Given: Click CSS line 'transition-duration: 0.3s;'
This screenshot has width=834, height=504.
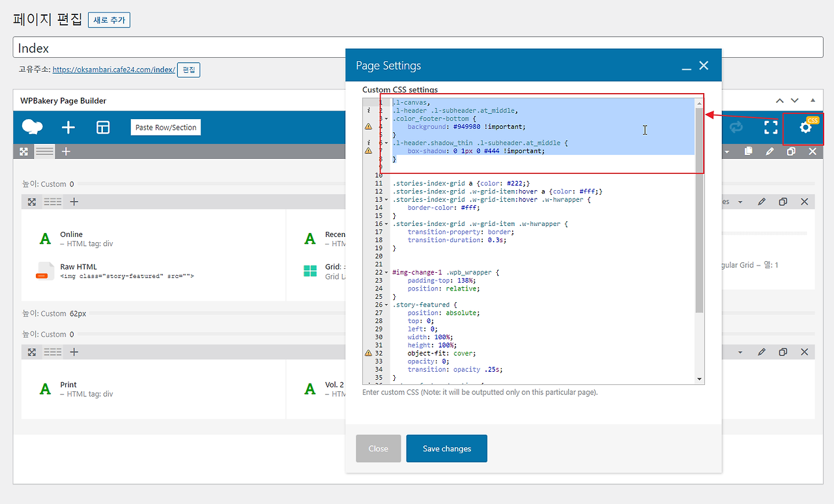Looking at the screenshot, I should coord(456,240).
